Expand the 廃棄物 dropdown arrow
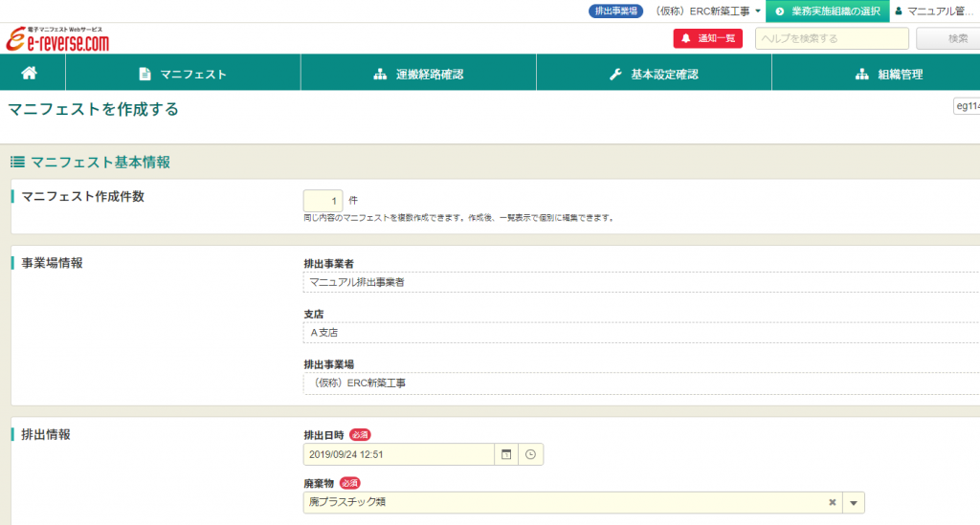Viewport: 980px width, 525px height. [853, 503]
